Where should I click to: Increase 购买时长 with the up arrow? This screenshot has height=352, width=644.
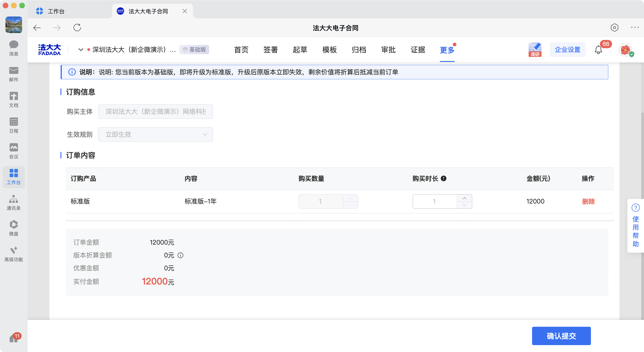click(464, 198)
